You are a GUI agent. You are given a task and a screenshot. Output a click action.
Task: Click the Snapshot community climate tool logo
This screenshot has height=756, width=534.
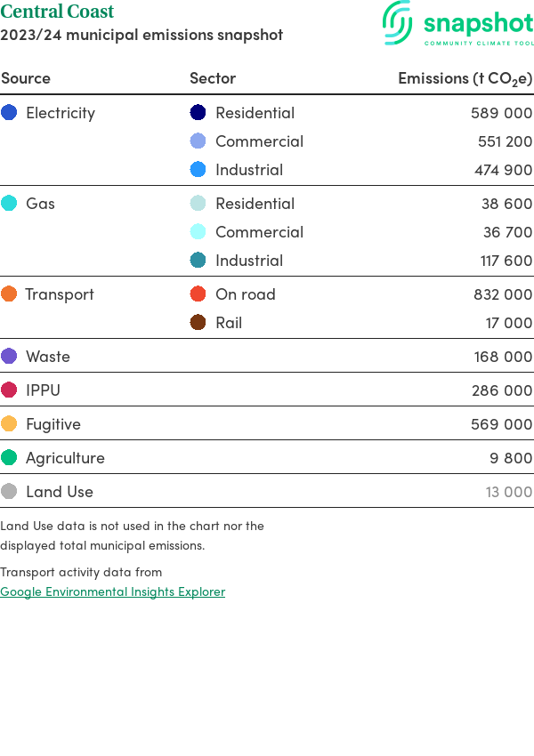click(x=457, y=24)
